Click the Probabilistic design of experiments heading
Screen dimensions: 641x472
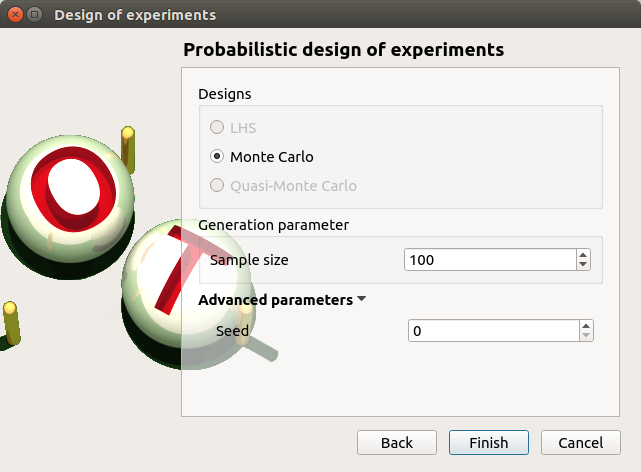[344, 49]
